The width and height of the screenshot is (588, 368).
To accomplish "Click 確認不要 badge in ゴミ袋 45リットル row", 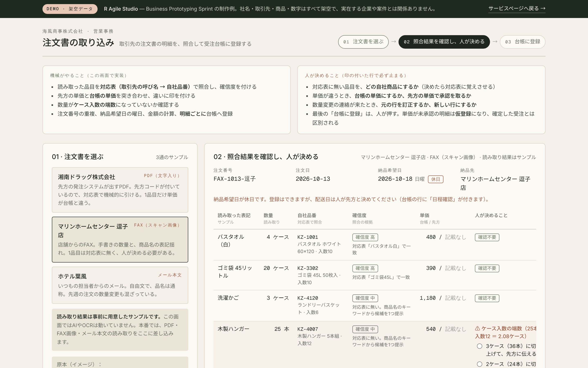I will pyautogui.click(x=487, y=268).
